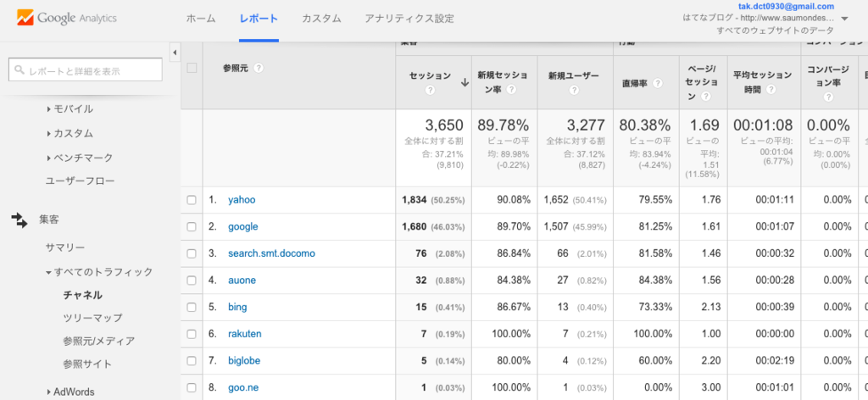This screenshot has height=400, width=868.
Task: Check the search.smt.docomo row checkbox
Action: click(192, 254)
